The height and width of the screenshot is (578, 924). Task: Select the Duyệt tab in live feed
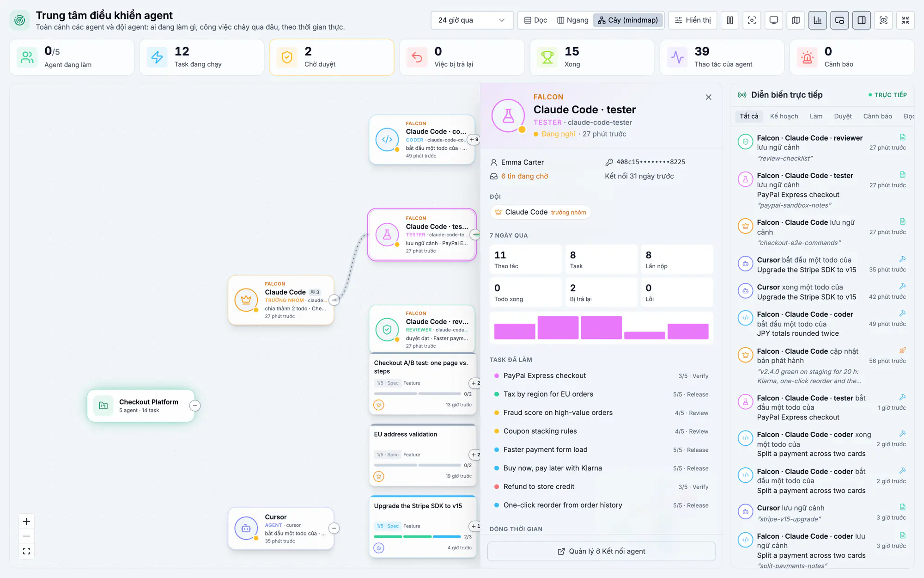(x=843, y=116)
